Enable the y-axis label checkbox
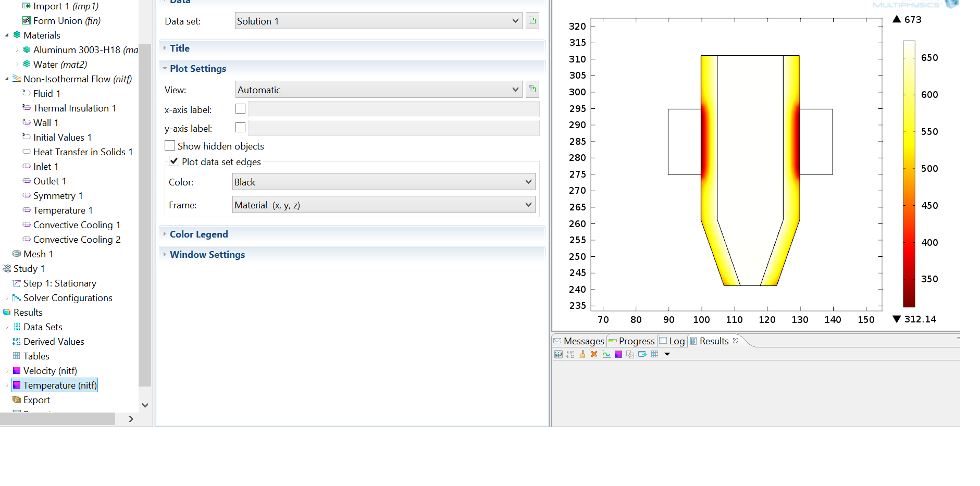Screen dimensions: 980x486 (x=240, y=128)
